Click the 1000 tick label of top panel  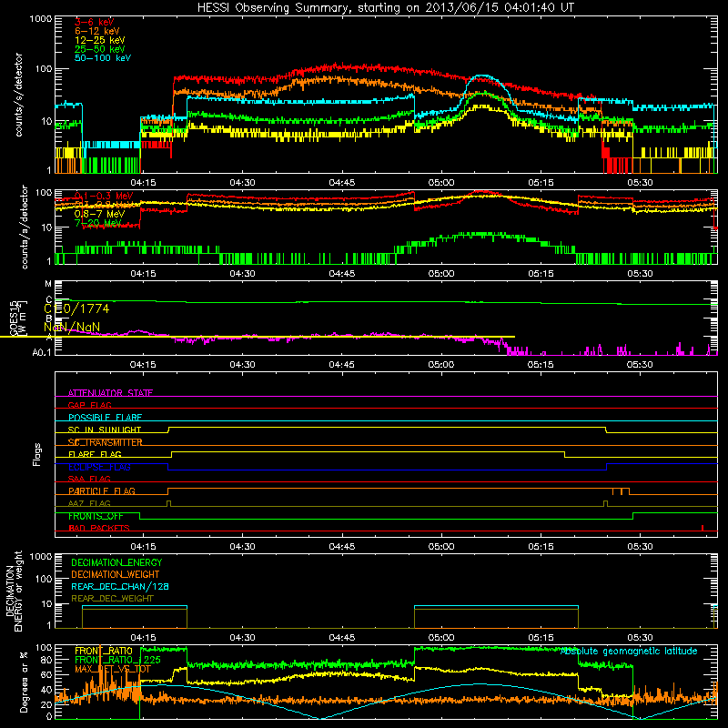pos(41,19)
